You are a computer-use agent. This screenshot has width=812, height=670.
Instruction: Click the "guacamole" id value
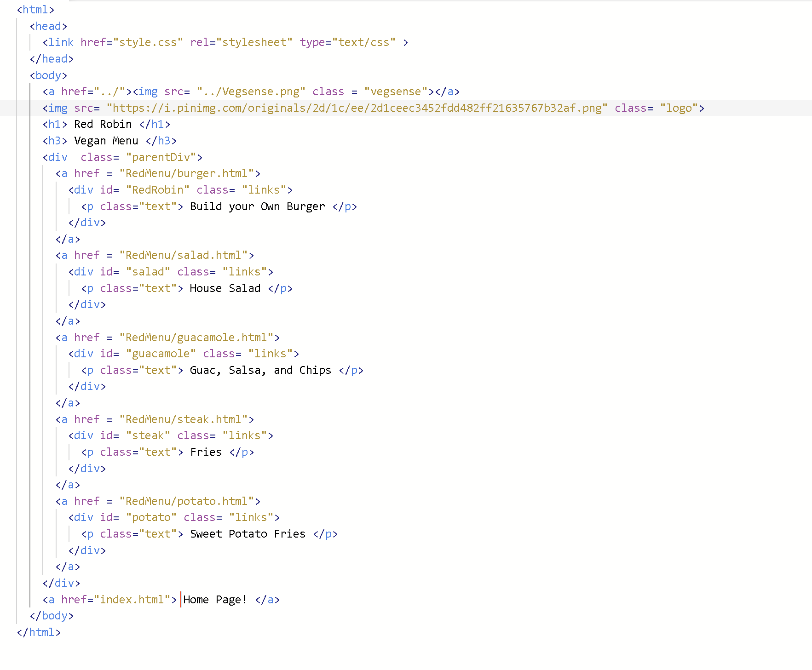(161, 354)
